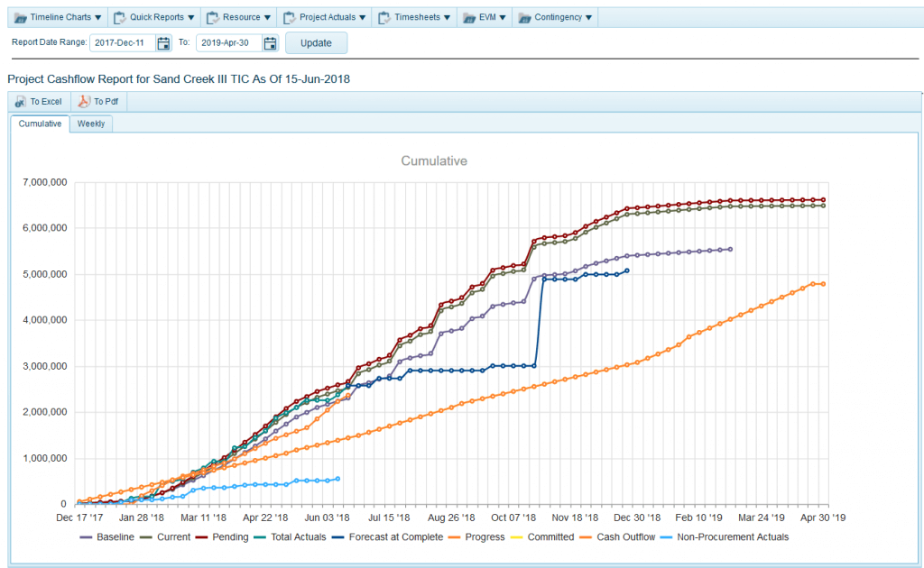Open the end date calendar picker
This screenshot has height=568, width=924.
[x=270, y=42]
